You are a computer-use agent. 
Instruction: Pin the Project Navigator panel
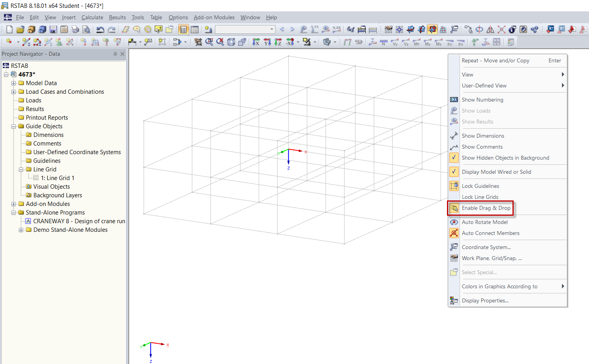[x=115, y=54]
